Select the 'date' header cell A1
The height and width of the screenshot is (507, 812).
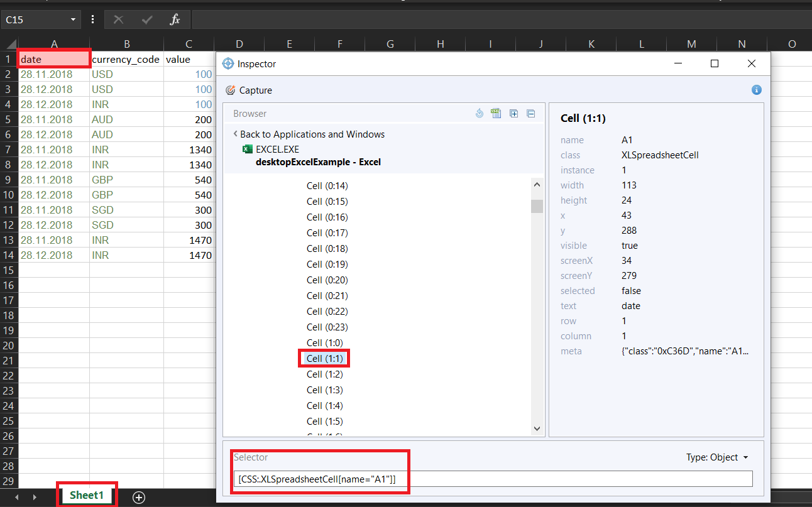pos(54,59)
